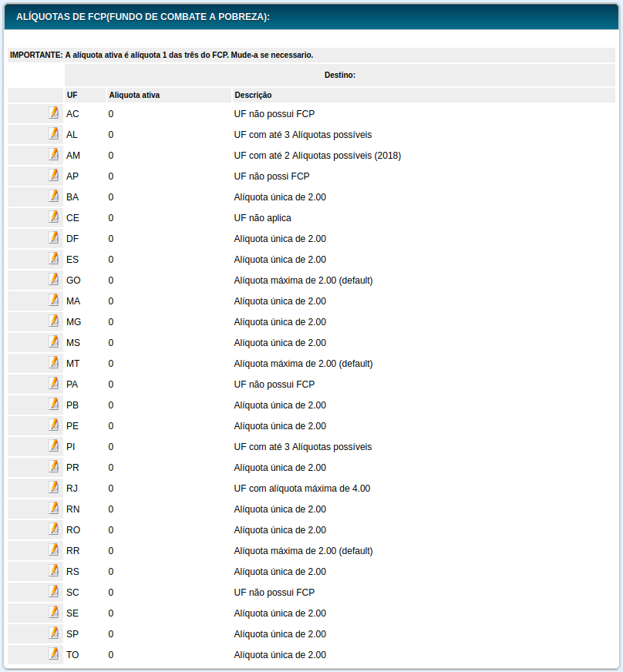Click the edit icon for GO

pos(54,279)
